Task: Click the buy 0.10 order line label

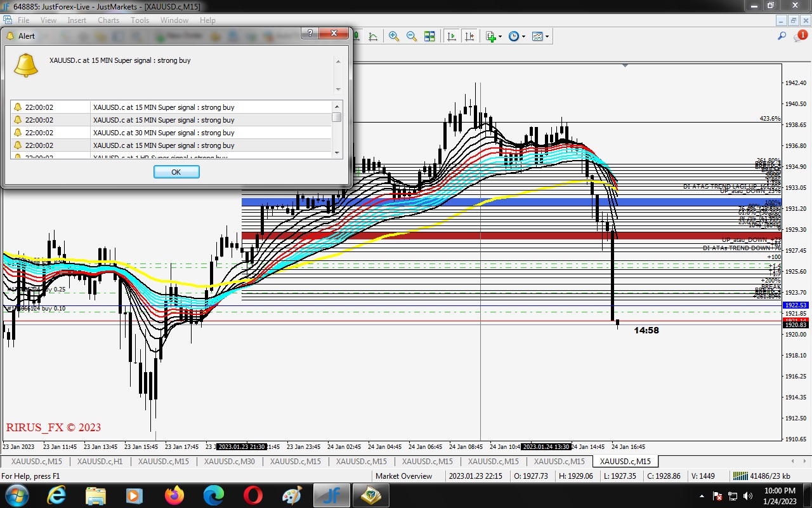Action: (x=37, y=309)
